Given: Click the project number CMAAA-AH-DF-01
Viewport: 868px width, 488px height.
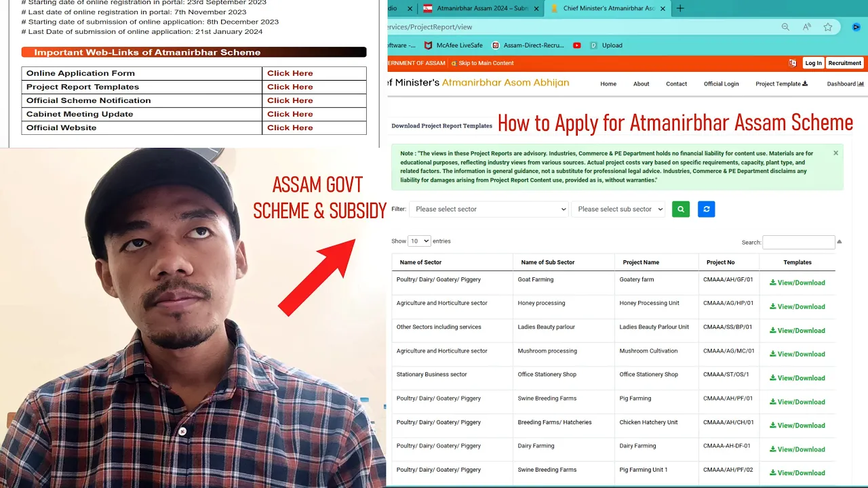Looking at the screenshot, I should coord(728,446).
